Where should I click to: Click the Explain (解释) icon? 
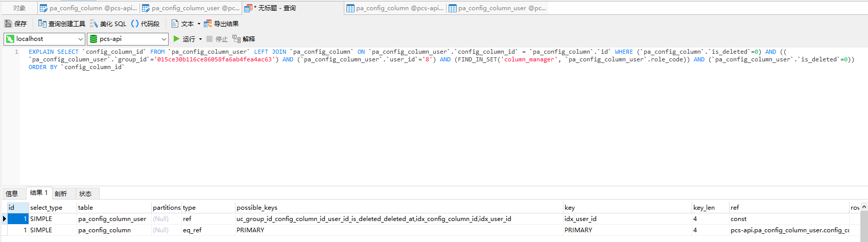(237, 39)
